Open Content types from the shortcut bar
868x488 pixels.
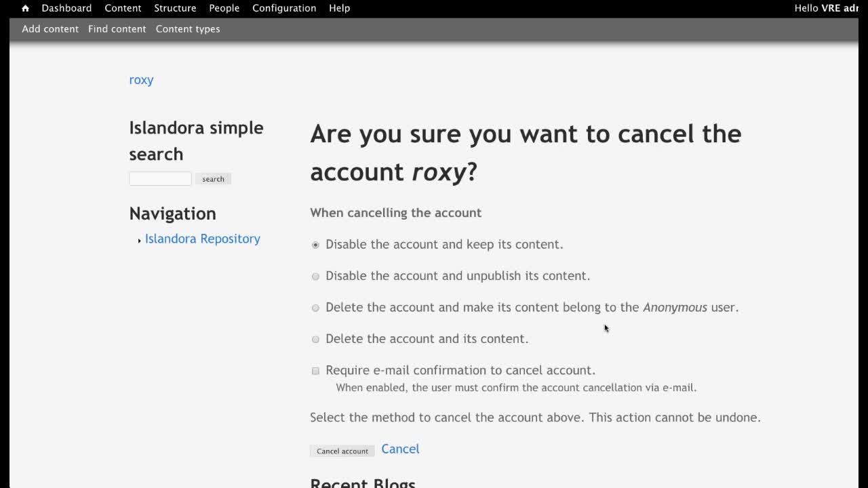coord(188,29)
